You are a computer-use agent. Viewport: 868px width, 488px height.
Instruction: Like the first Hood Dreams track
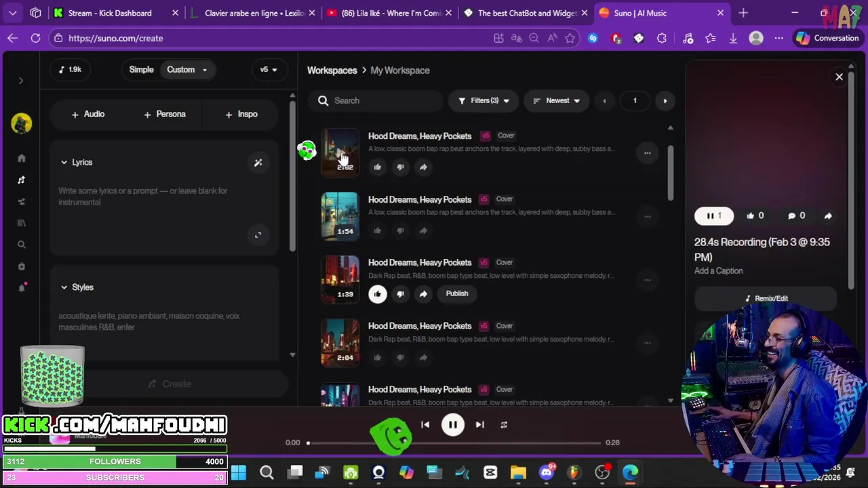[378, 167]
